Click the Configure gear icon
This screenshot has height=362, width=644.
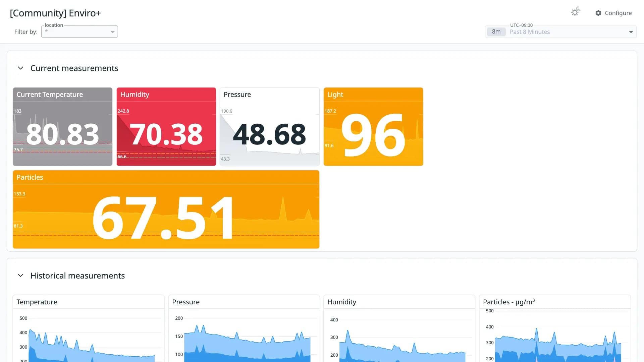(x=598, y=13)
